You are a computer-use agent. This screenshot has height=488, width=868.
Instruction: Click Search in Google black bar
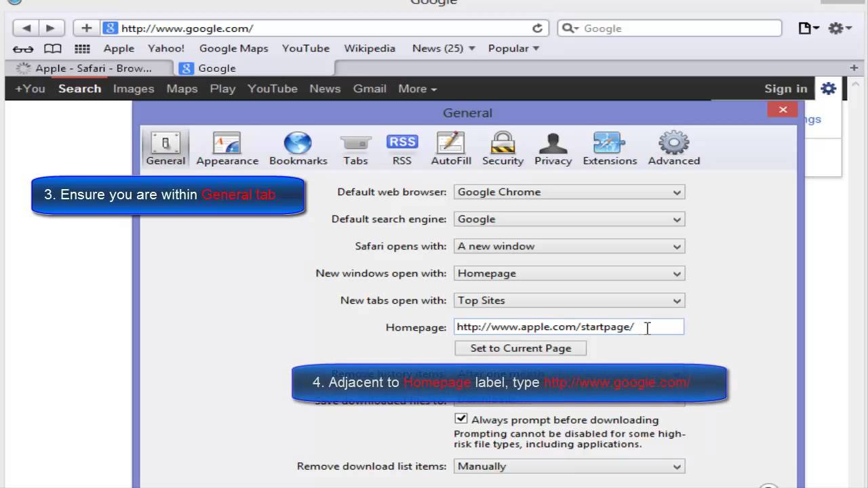click(x=79, y=89)
